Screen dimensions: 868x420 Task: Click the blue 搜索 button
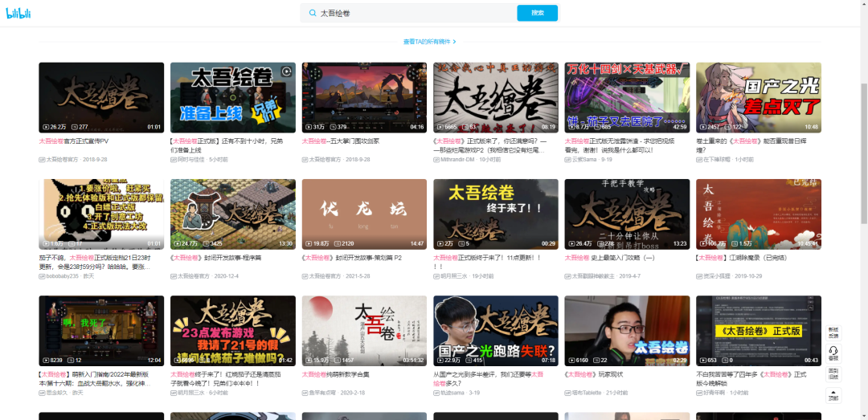click(x=537, y=13)
